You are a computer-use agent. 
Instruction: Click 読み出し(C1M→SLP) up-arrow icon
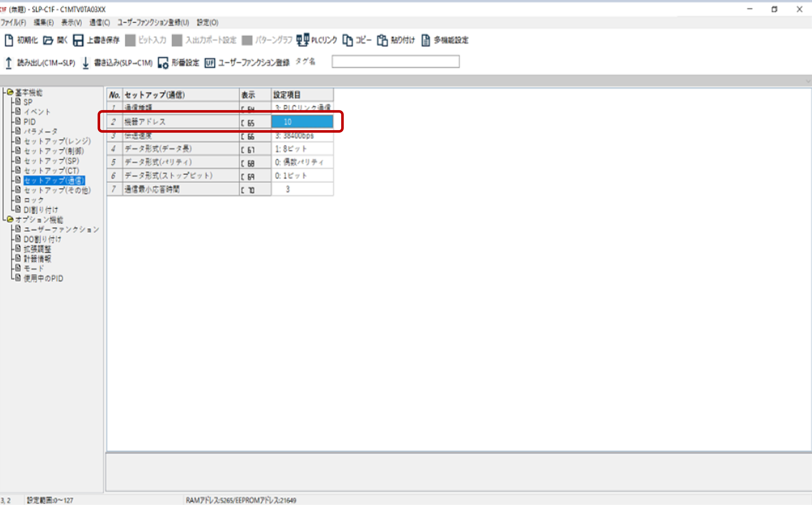point(9,63)
